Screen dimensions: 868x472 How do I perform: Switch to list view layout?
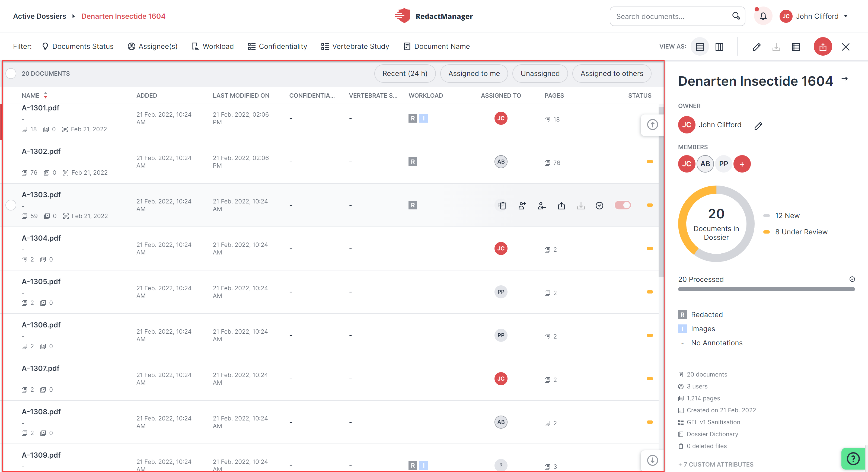(x=700, y=46)
